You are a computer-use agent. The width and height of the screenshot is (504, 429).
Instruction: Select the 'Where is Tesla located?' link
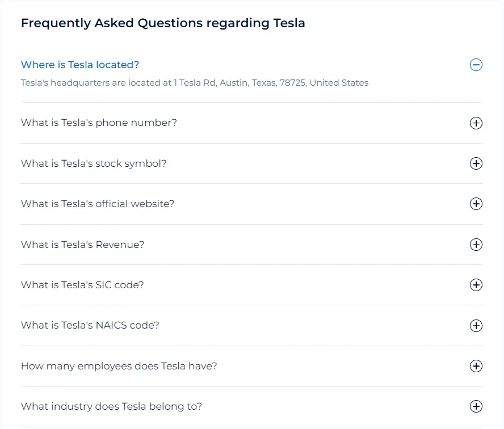79,65
